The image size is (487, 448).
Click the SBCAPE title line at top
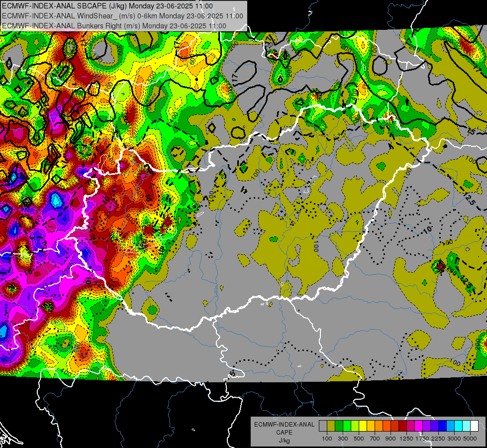point(107,6)
